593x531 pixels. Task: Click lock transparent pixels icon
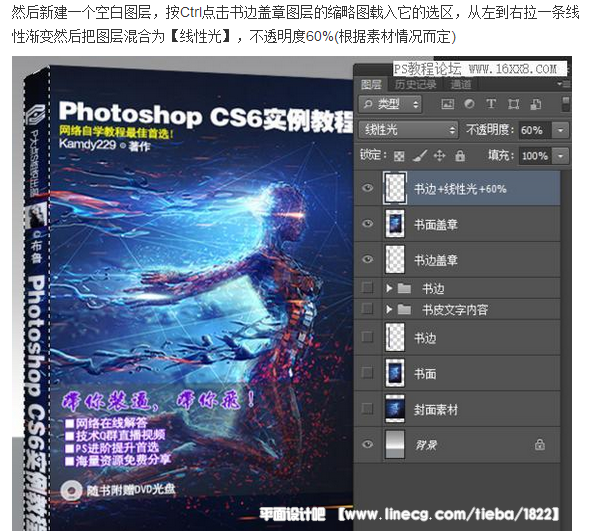click(x=399, y=156)
